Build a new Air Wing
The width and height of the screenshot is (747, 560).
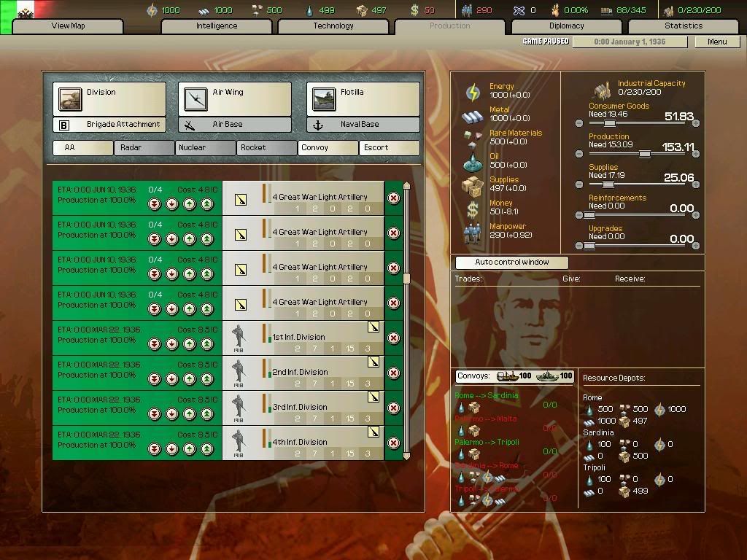(235, 98)
